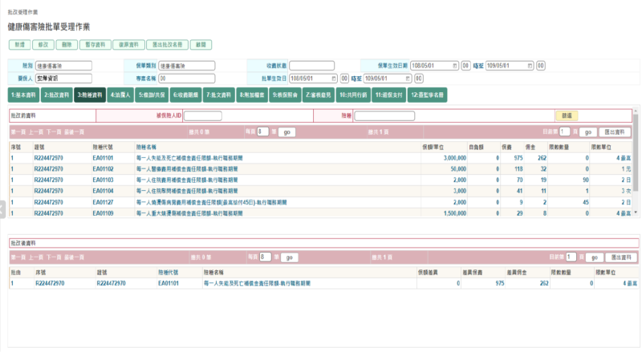This screenshot has width=642, height=364.
Task: Open the 8:附加檔案 tab
Action: [252, 95]
